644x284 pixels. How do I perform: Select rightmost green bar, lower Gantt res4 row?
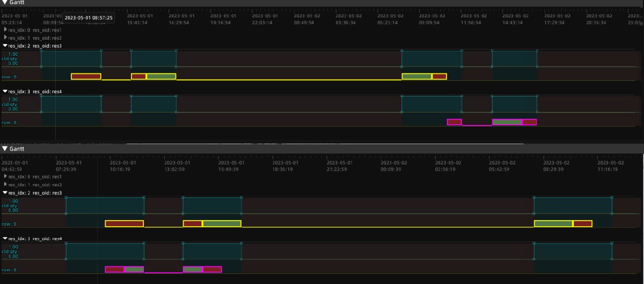click(193, 270)
